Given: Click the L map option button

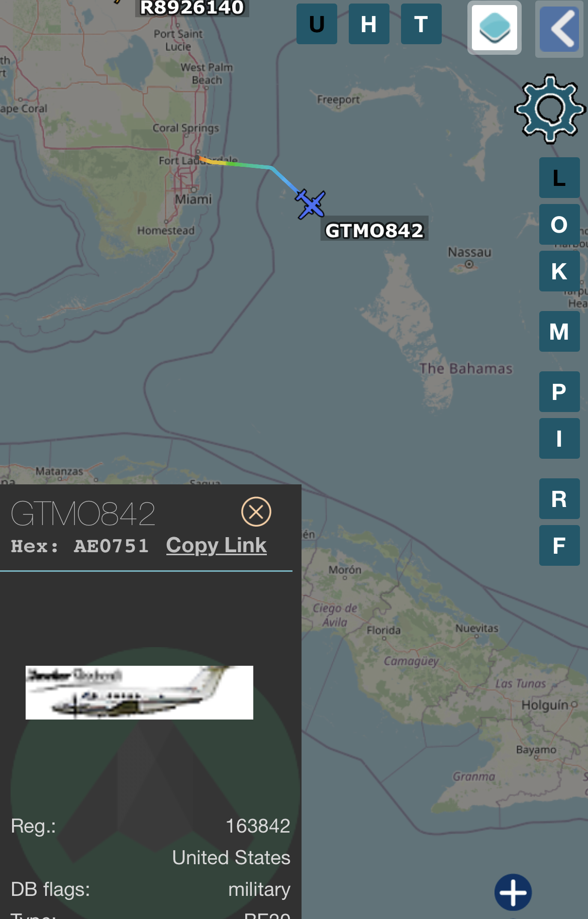Looking at the screenshot, I should pos(559,178).
